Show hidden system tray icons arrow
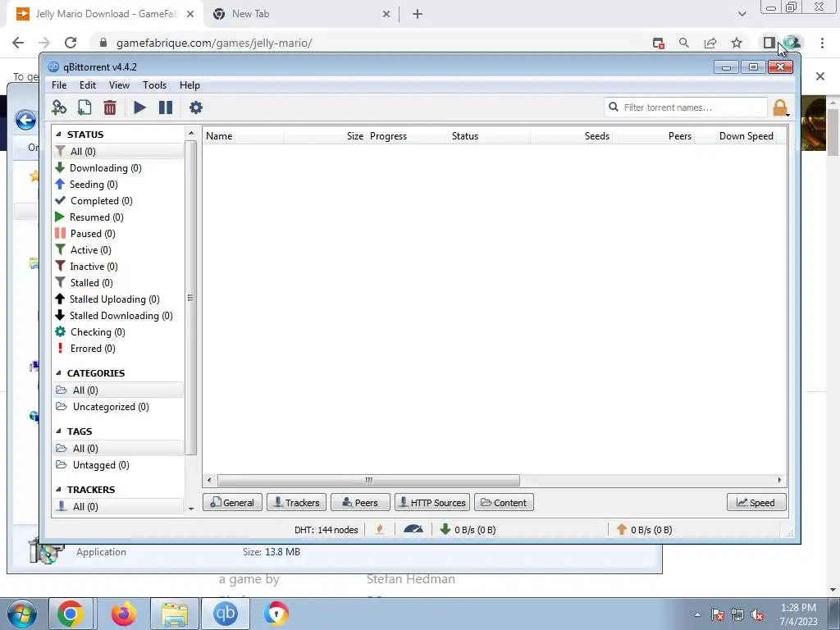This screenshot has width=840, height=630. [697, 614]
